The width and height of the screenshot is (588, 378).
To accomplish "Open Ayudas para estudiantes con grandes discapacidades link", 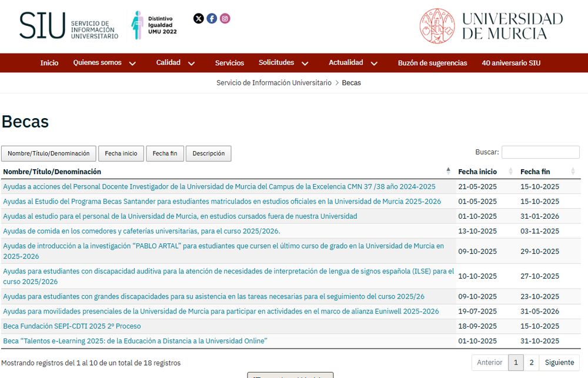I will [214, 297].
